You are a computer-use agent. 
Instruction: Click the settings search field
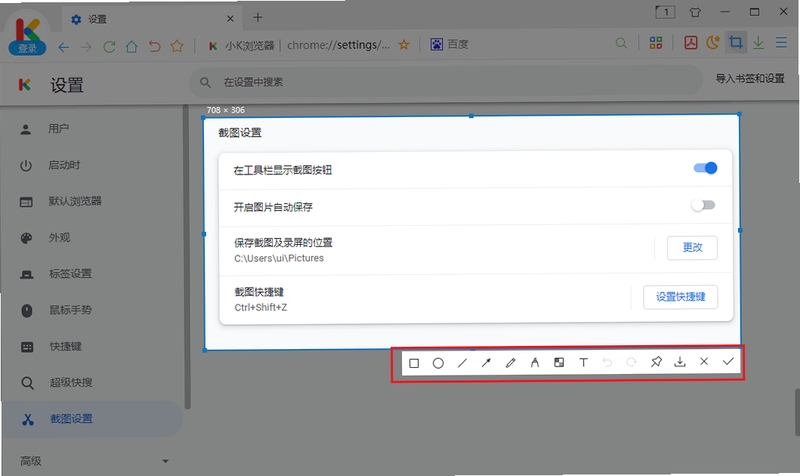pyautogui.click(x=445, y=82)
